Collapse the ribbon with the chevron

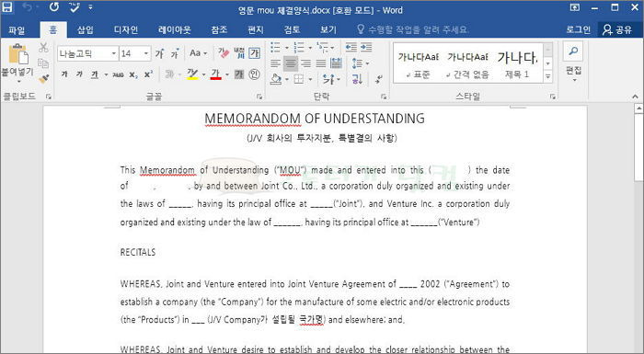tap(635, 97)
